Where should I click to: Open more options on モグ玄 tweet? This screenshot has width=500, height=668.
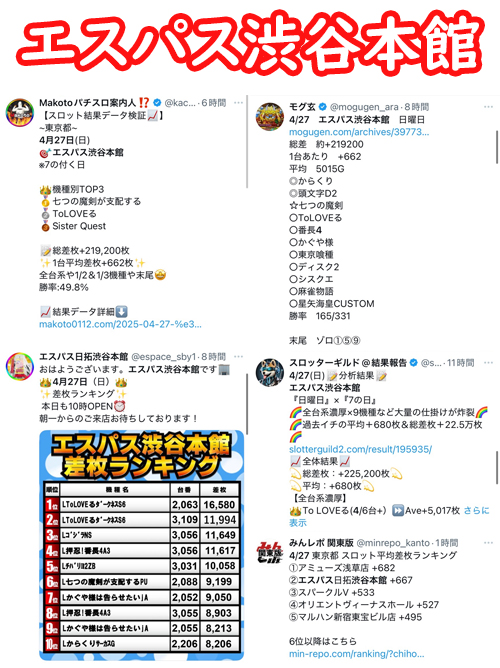pyautogui.click(x=489, y=107)
